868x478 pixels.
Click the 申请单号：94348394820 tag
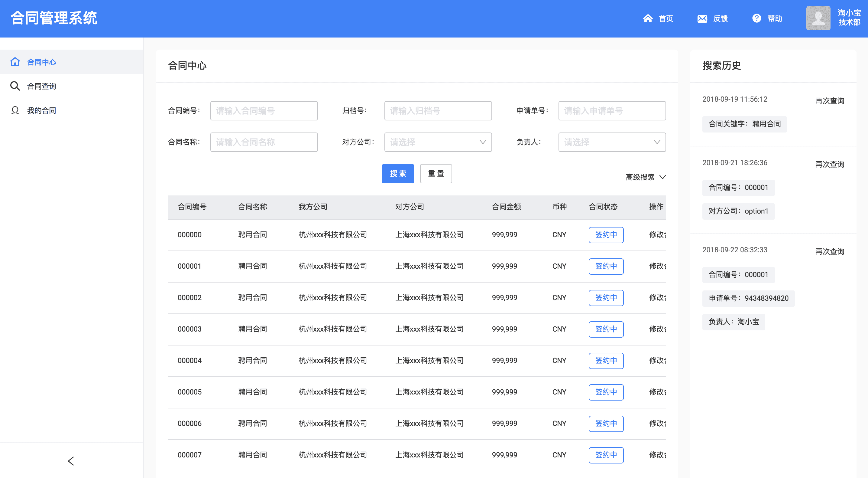click(748, 299)
